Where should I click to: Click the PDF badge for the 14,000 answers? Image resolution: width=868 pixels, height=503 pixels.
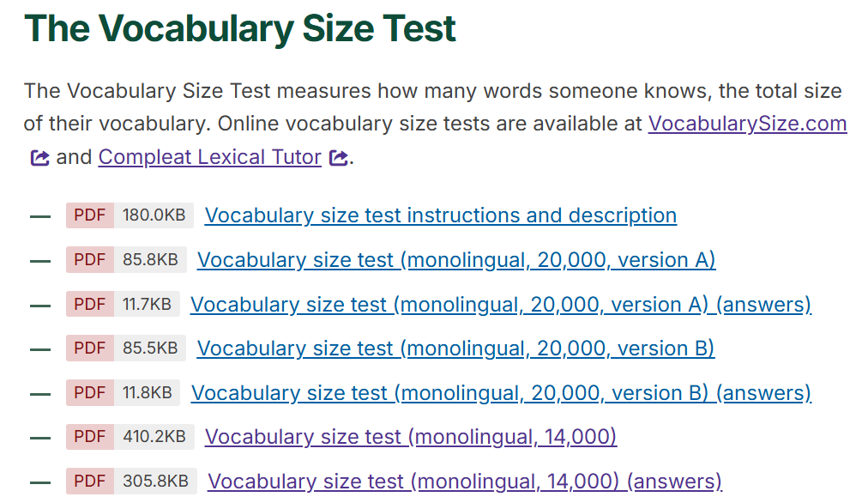[89, 482]
